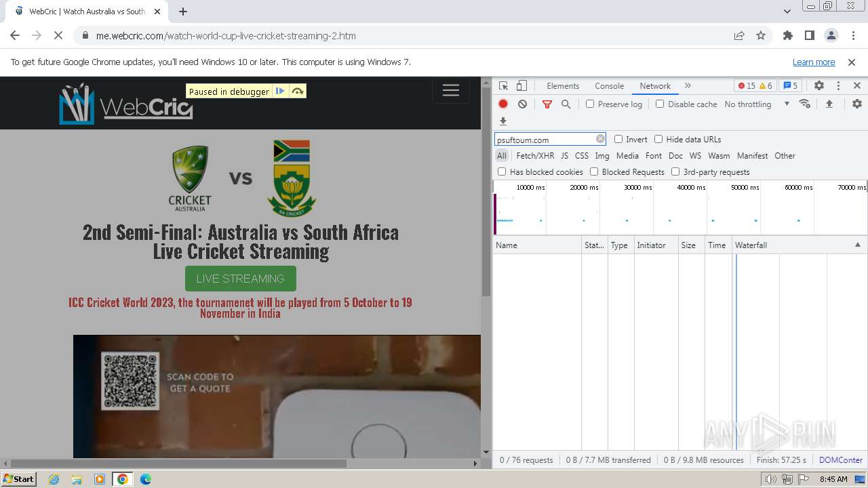The image size is (868, 488).
Task: Open DevTools customize menu (three dots)
Action: coord(838,85)
